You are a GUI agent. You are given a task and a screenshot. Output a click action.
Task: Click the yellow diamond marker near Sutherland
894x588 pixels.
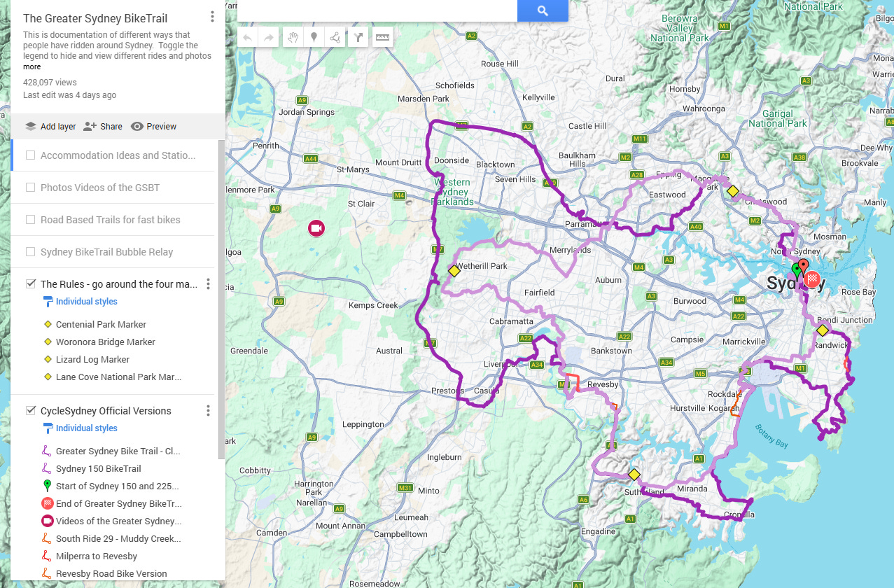point(634,475)
